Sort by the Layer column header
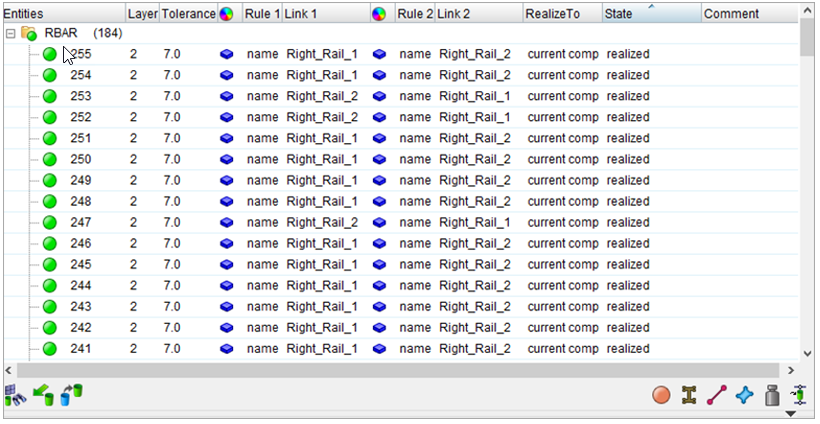The height and width of the screenshot is (424, 820). (x=142, y=14)
